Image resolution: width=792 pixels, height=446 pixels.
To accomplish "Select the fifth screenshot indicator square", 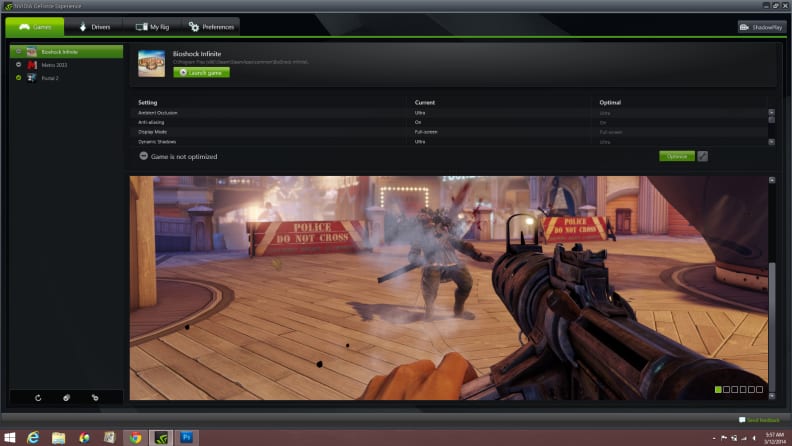I will tap(751, 389).
